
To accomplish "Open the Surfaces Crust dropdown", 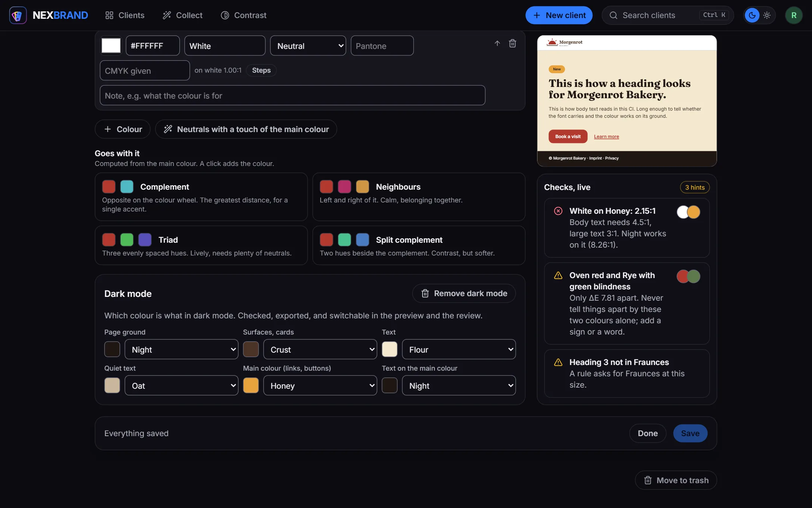I will (x=320, y=349).
